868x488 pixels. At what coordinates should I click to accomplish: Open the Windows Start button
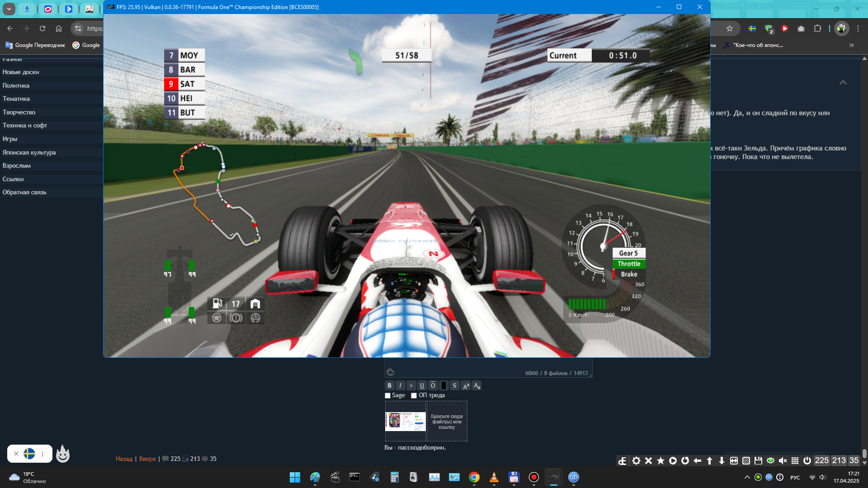[x=295, y=477]
